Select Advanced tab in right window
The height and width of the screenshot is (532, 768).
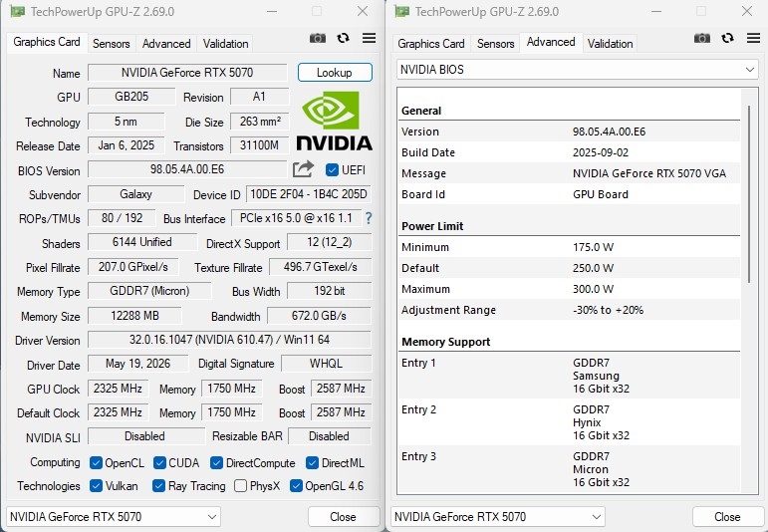point(551,42)
